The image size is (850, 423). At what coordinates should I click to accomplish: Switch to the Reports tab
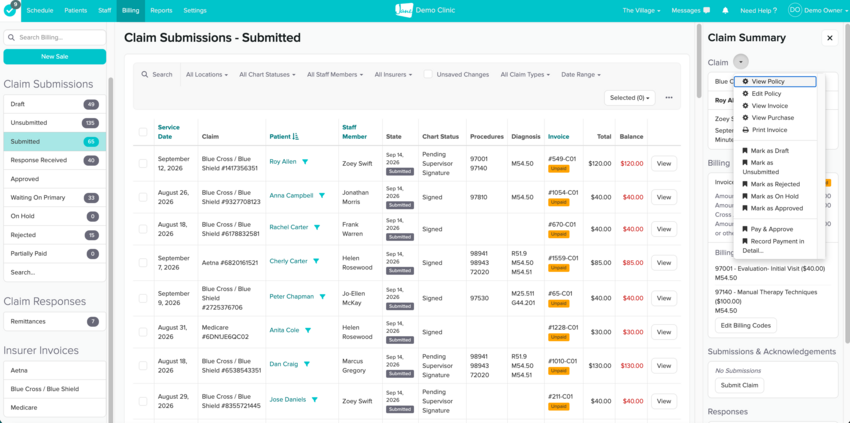tap(162, 10)
